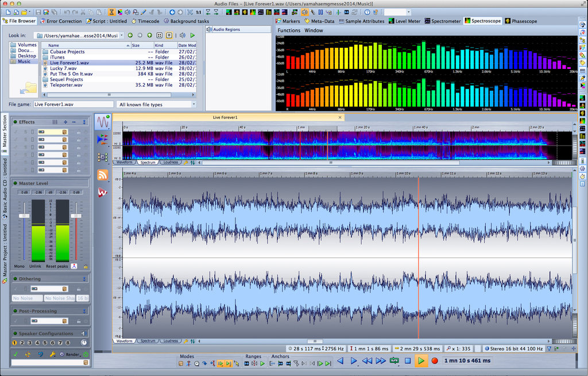The width and height of the screenshot is (588, 376).
Task: Click the Record red circle button
Action: [435, 360]
